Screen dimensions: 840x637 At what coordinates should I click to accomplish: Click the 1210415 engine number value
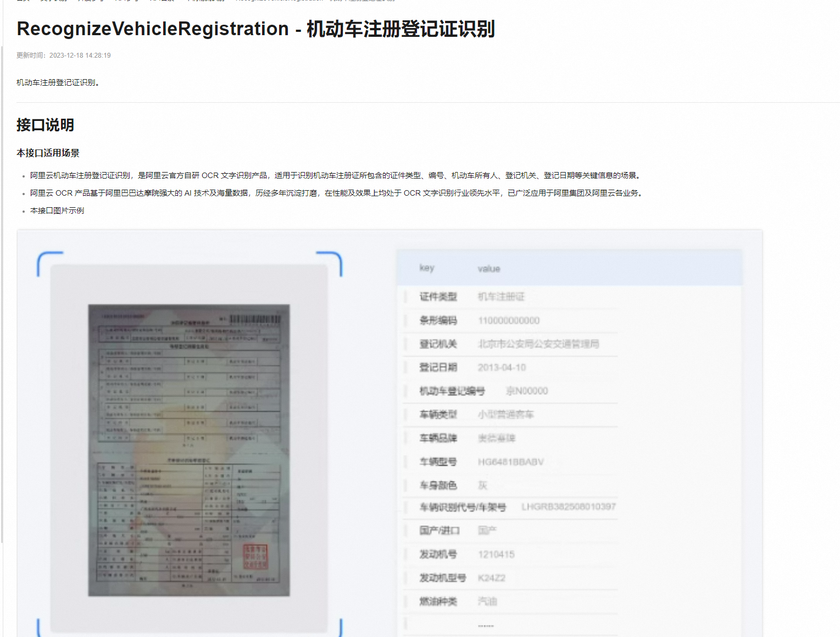pos(496,554)
